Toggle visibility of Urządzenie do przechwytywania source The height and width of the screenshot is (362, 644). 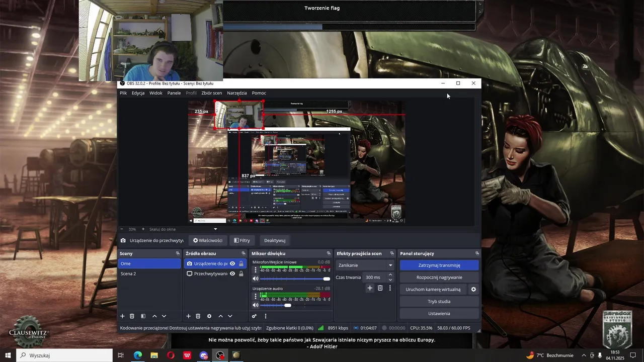coord(232,263)
